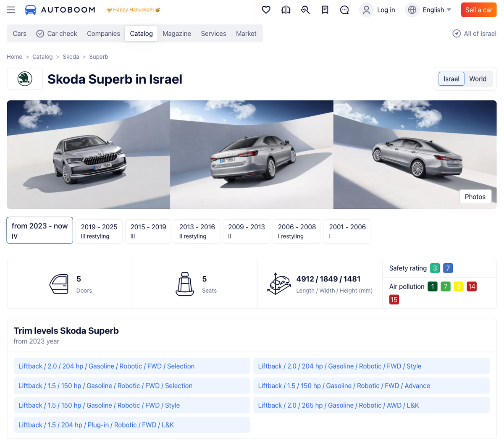The image size is (504, 446).
Task: Open the hamburger menu icon
Action: [11, 10]
